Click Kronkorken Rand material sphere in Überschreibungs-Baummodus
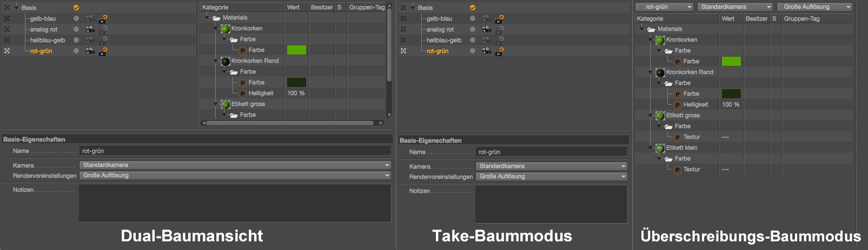This screenshot has width=868, height=250. 660,72
